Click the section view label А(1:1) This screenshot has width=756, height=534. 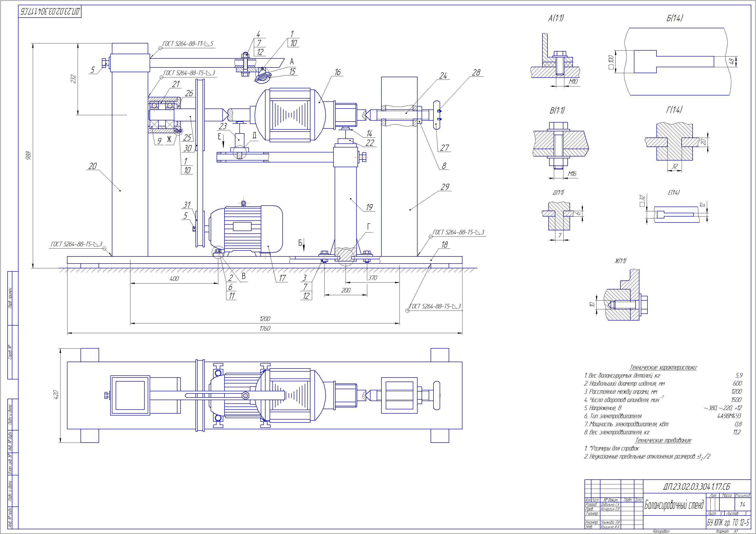point(556,19)
